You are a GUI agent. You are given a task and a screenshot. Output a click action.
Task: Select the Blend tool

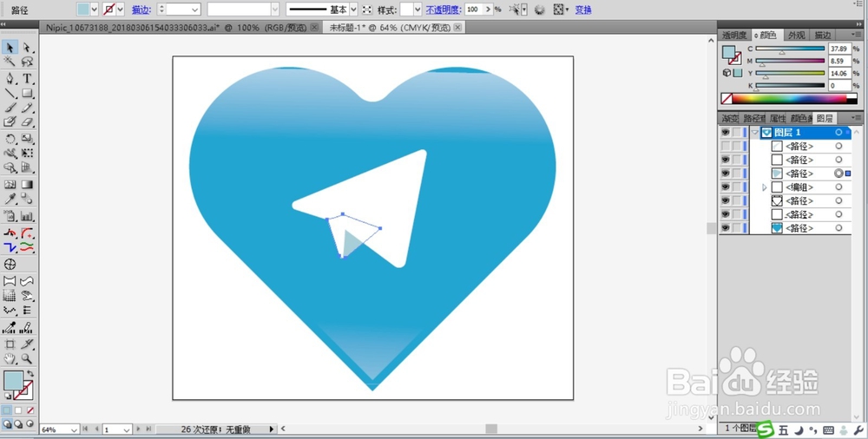pos(27,199)
